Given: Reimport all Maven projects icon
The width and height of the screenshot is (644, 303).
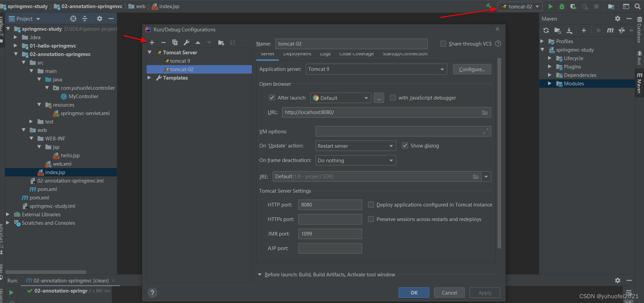Looking at the screenshot, I should coord(546,30).
